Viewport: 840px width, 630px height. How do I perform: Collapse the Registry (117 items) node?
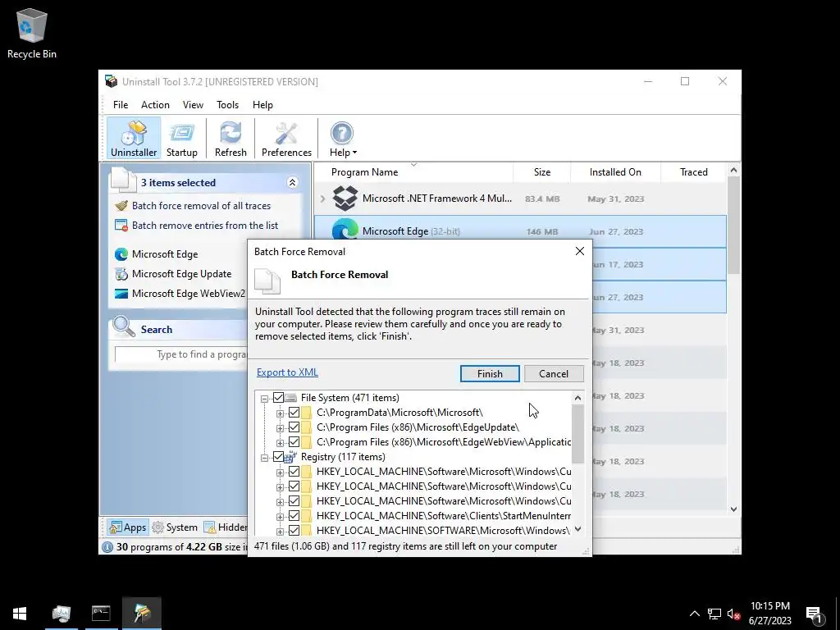(x=264, y=458)
